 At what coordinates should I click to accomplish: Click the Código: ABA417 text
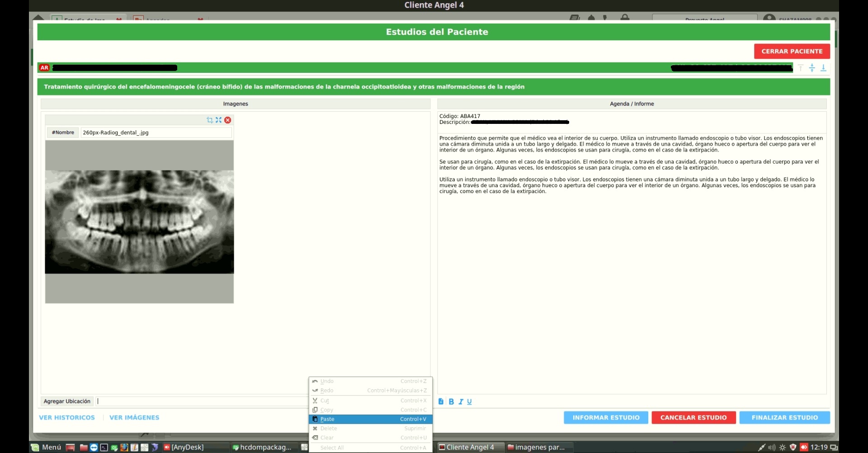click(x=460, y=116)
